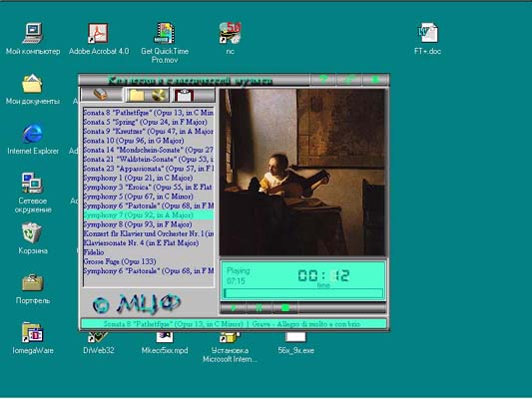
Task: Select Sonata 14 "Mondschein-Sonate" track
Action: (148, 150)
